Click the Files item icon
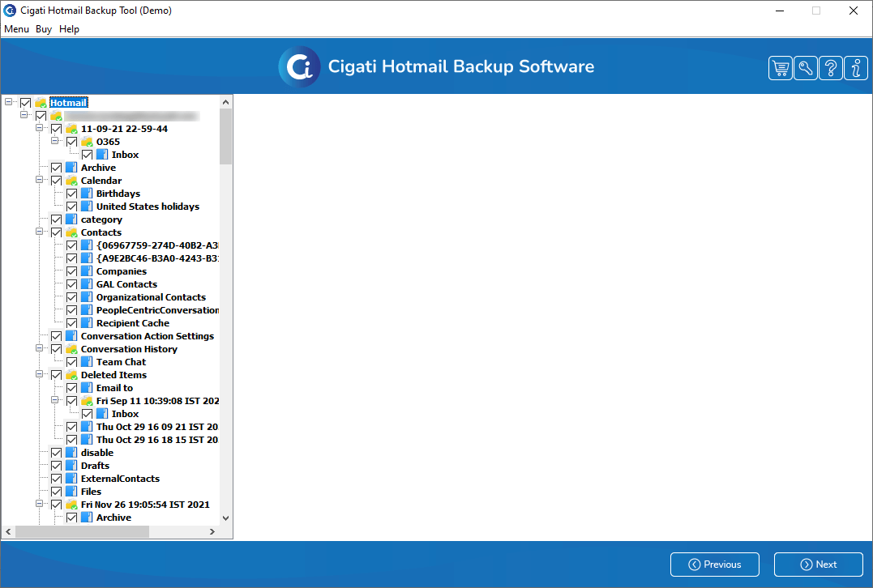Screen dimensions: 873x588 [x=71, y=491]
